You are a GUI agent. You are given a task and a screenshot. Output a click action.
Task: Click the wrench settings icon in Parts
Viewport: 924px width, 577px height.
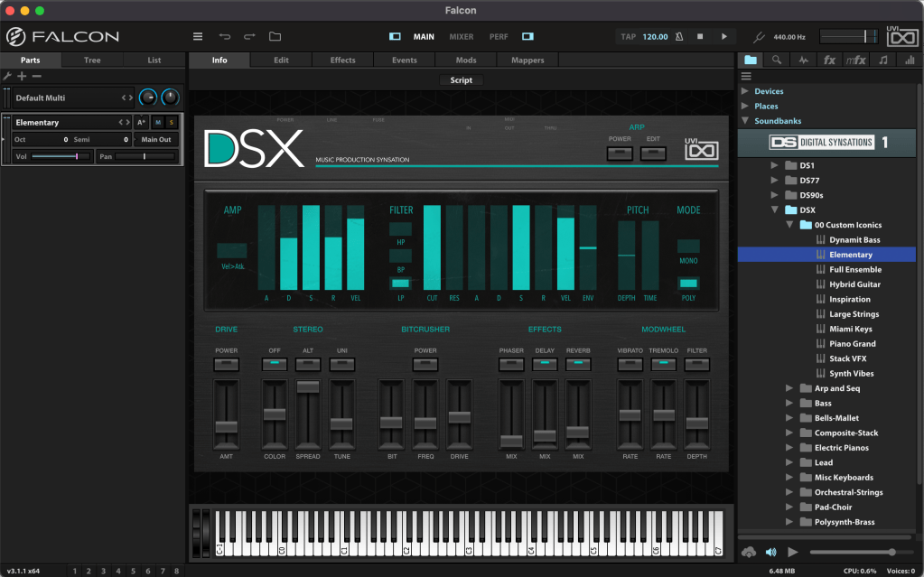[x=7, y=76]
